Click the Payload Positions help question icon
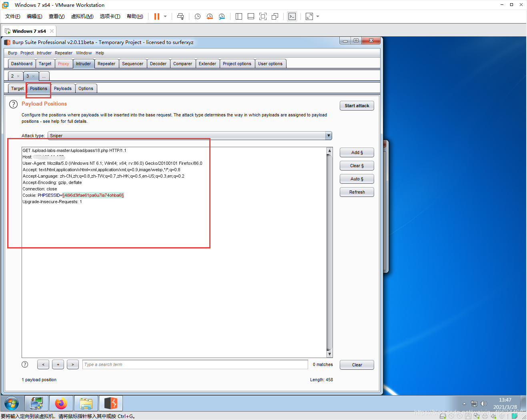This screenshot has width=527, height=420. coord(13,104)
